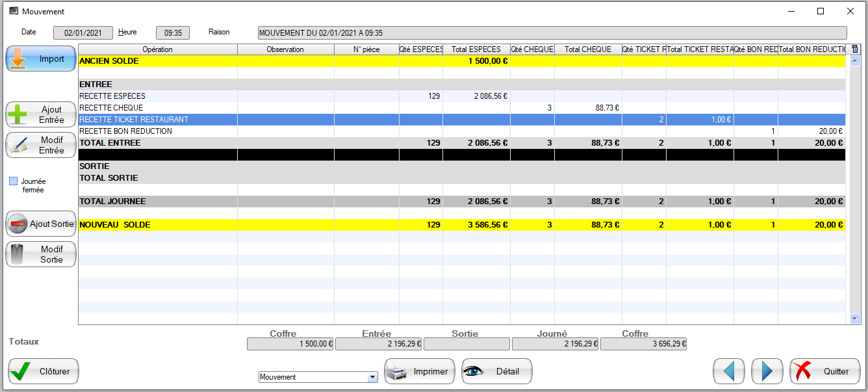Screen dimensions: 868x392
Task: Open Modif Sortie button
Action: [x=41, y=254]
